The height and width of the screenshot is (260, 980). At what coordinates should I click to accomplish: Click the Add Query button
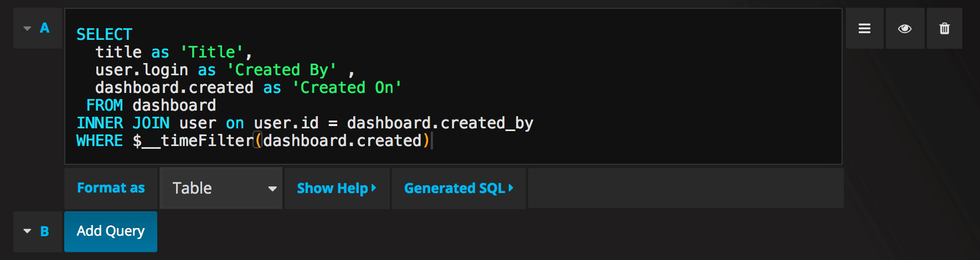(x=111, y=231)
